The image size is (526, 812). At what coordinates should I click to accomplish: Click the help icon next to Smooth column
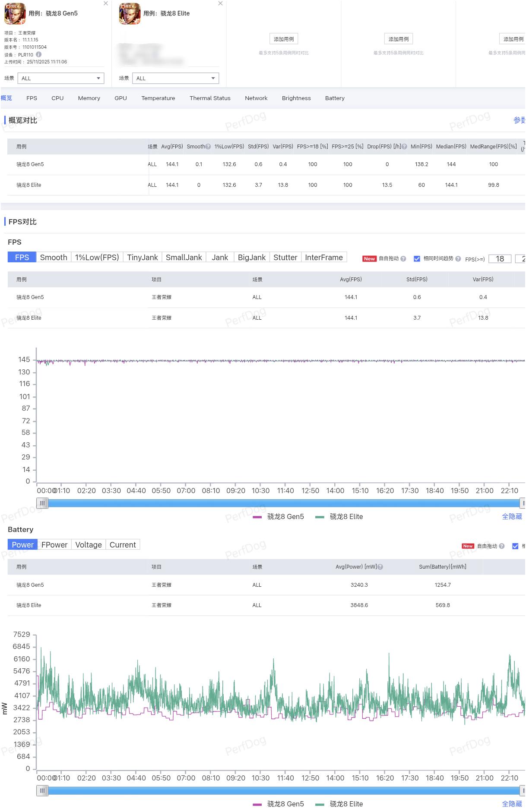pyautogui.click(x=208, y=147)
